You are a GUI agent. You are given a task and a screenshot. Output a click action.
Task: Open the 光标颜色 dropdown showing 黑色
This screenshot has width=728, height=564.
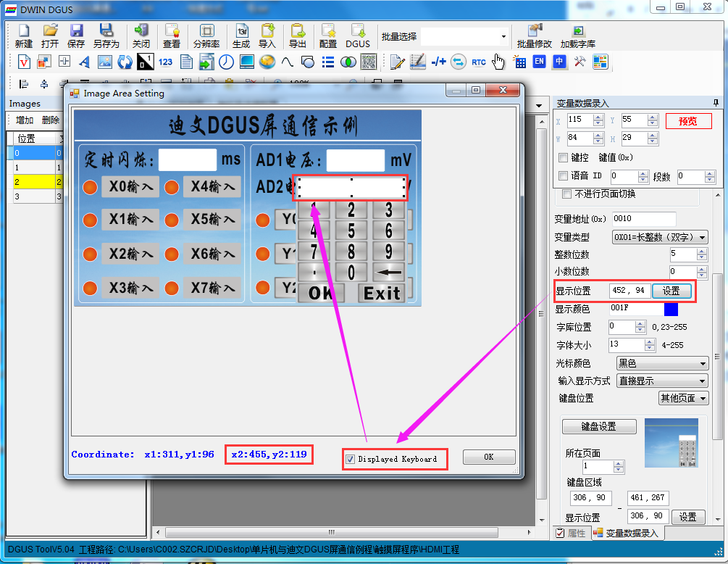pyautogui.click(x=662, y=363)
